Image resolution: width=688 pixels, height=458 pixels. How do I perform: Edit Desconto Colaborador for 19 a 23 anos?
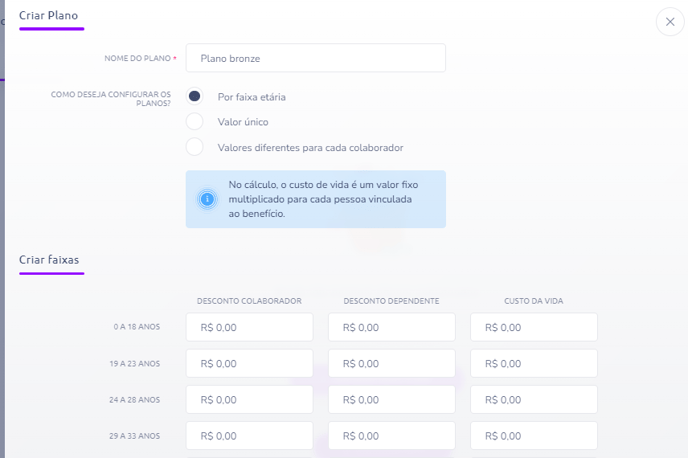249,363
